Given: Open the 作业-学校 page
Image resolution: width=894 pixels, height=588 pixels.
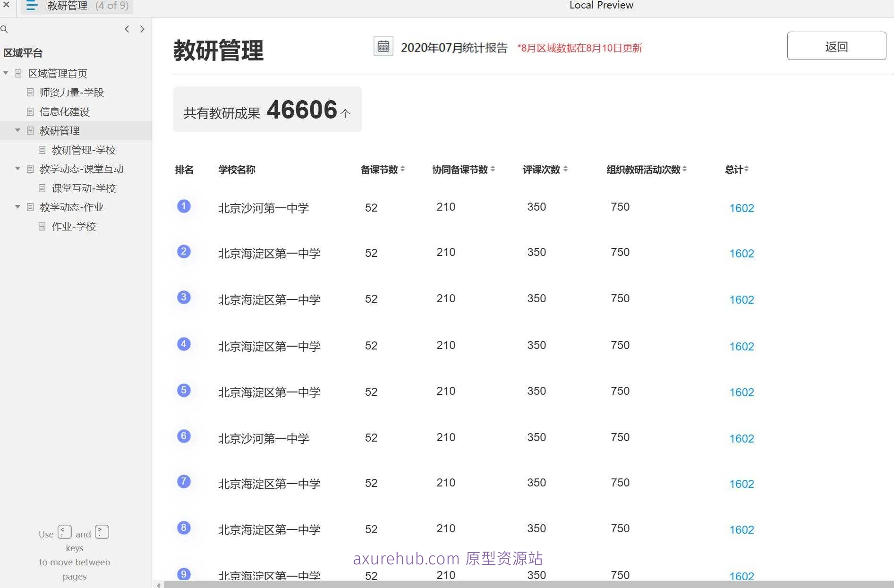Looking at the screenshot, I should 74,226.
